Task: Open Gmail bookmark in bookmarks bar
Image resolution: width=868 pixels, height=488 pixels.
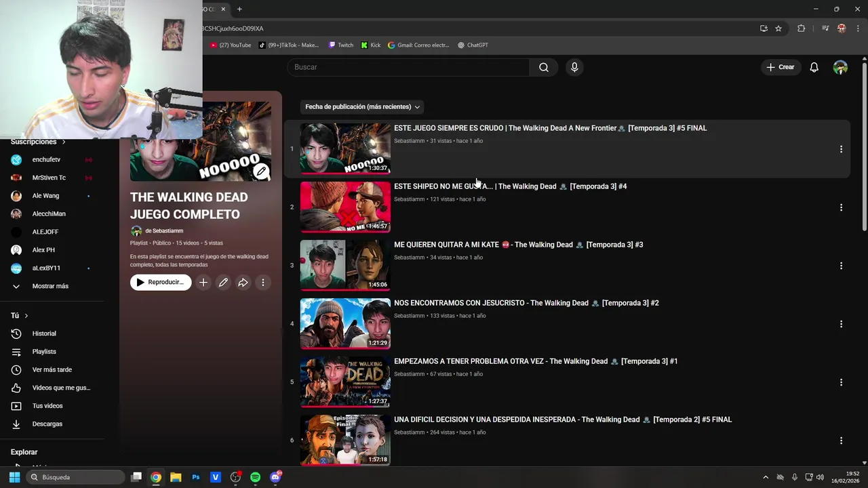Action: click(x=418, y=45)
